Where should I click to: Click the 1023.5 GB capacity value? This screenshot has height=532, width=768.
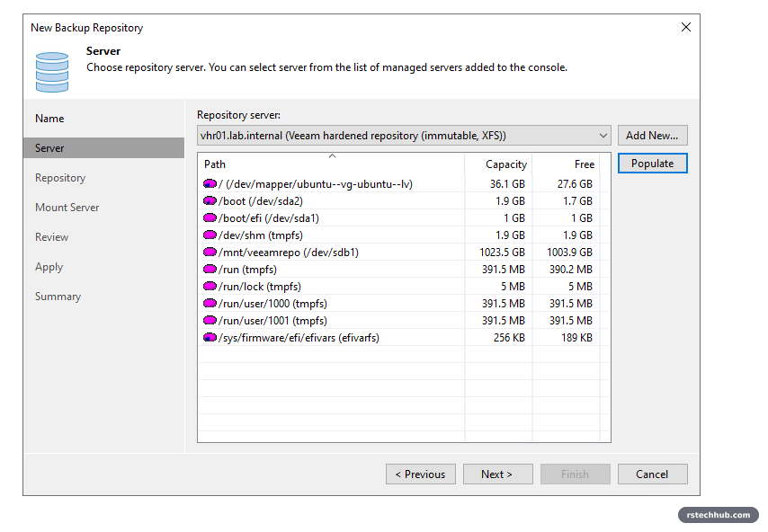click(x=502, y=252)
